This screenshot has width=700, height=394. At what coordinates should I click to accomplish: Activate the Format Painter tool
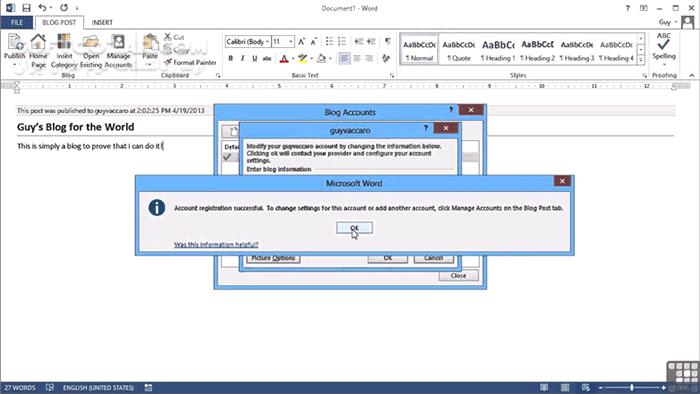190,62
